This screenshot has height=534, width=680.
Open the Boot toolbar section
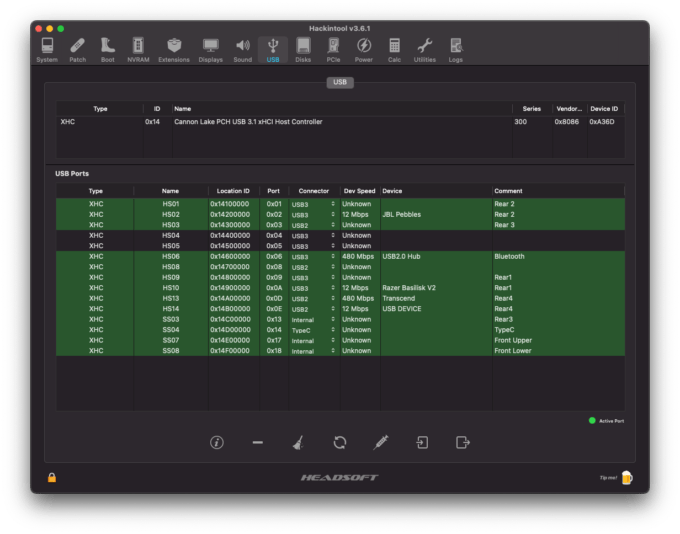[x=108, y=50]
